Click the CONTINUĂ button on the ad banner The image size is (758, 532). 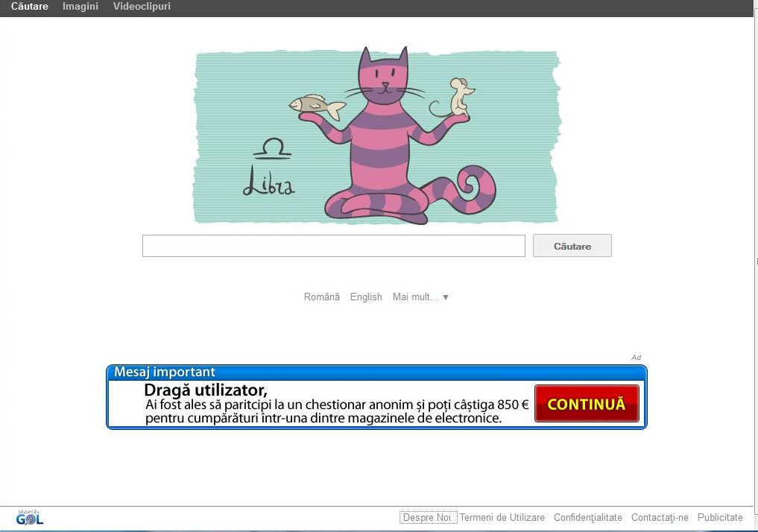[x=586, y=403]
